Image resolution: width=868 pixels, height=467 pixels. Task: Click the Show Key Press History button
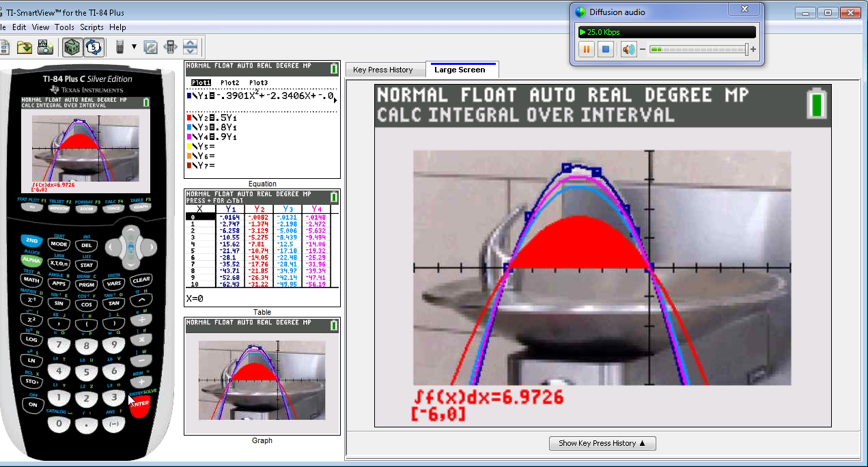pos(602,443)
